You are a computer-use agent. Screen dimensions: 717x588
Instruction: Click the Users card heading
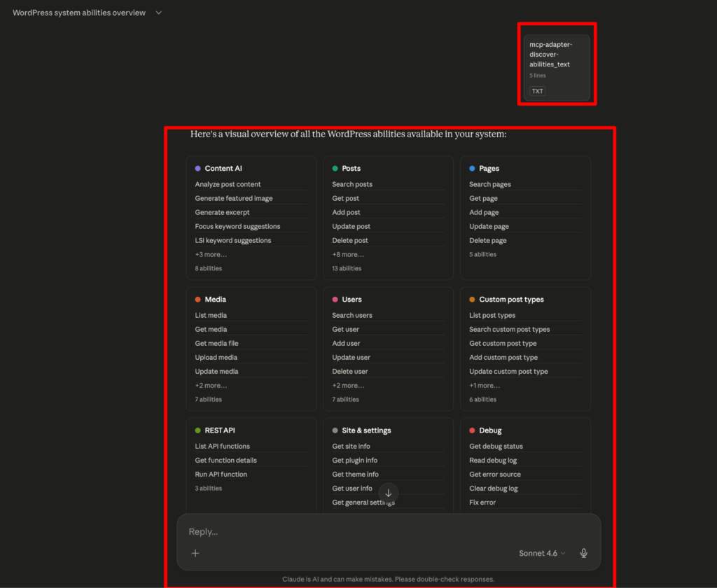(351, 300)
